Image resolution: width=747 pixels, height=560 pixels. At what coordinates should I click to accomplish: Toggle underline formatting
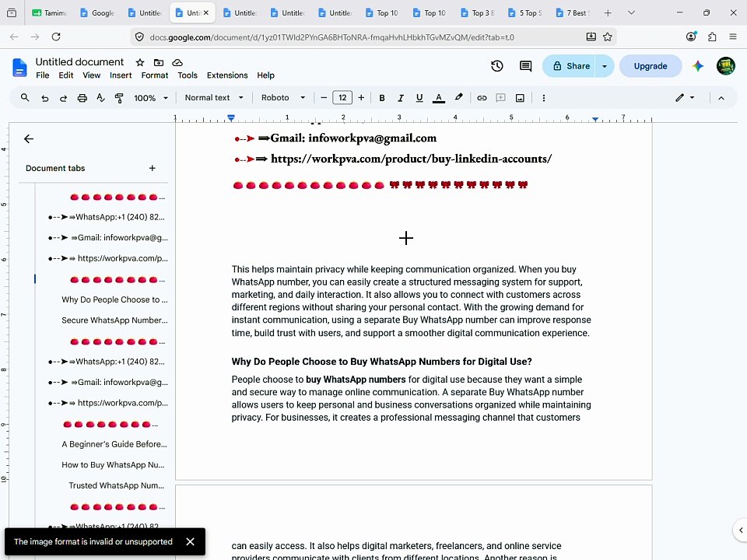click(x=419, y=98)
